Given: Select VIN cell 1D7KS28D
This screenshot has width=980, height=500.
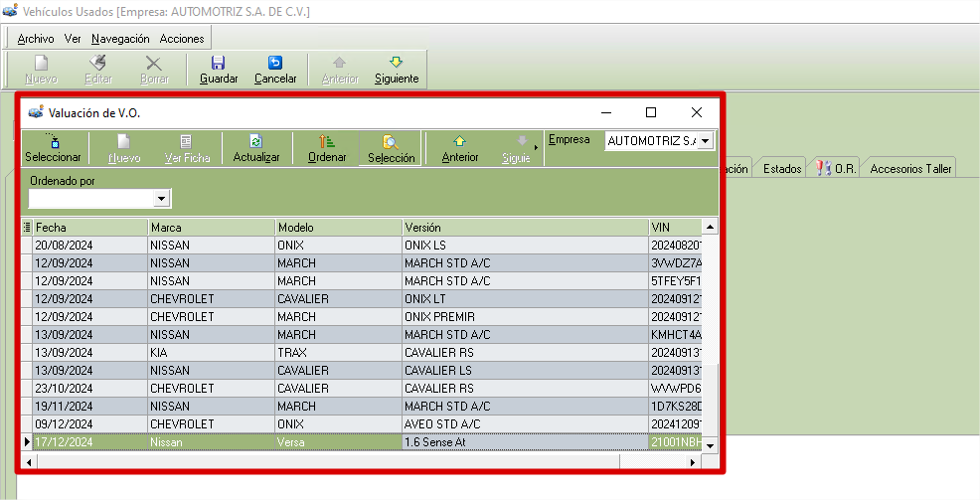Looking at the screenshot, I should pyautogui.click(x=676, y=407).
